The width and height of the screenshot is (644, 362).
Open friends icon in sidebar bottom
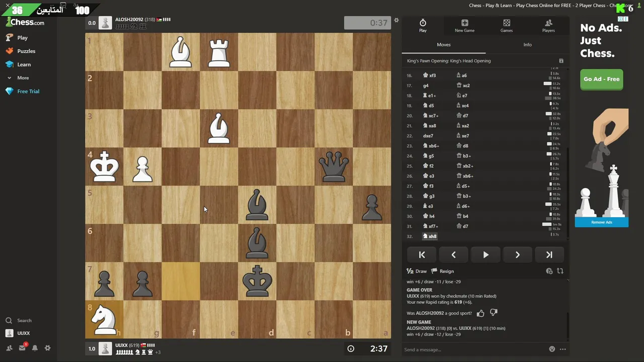click(x=9, y=348)
